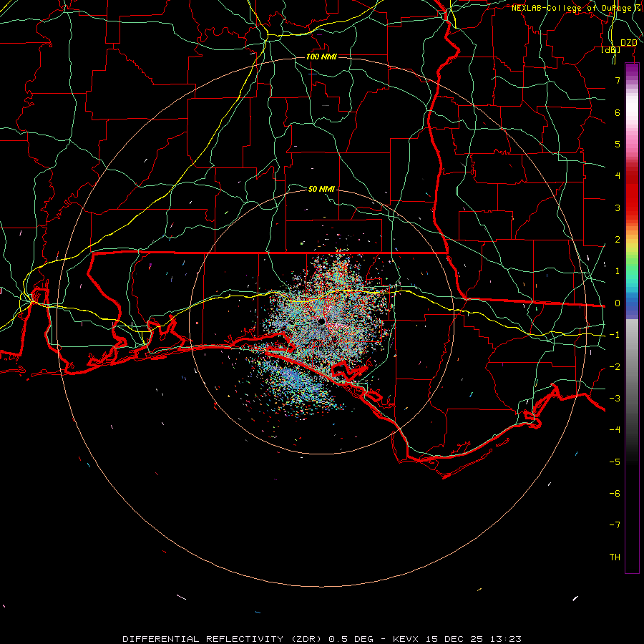
Task: Click the "-7" value on the dB scale
Action: pyautogui.click(x=615, y=525)
